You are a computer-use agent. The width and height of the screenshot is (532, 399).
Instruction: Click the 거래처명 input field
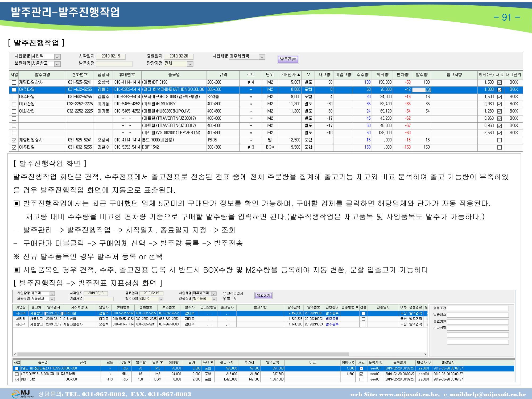(98, 299)
